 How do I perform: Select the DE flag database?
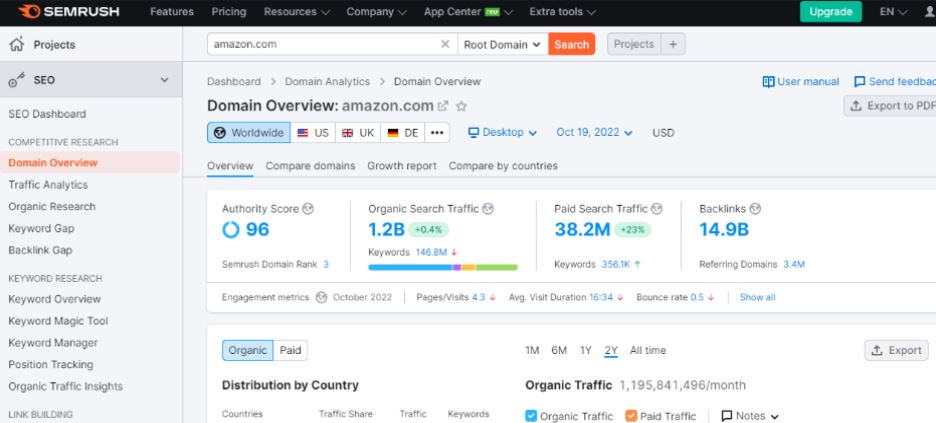click(402, 132)
